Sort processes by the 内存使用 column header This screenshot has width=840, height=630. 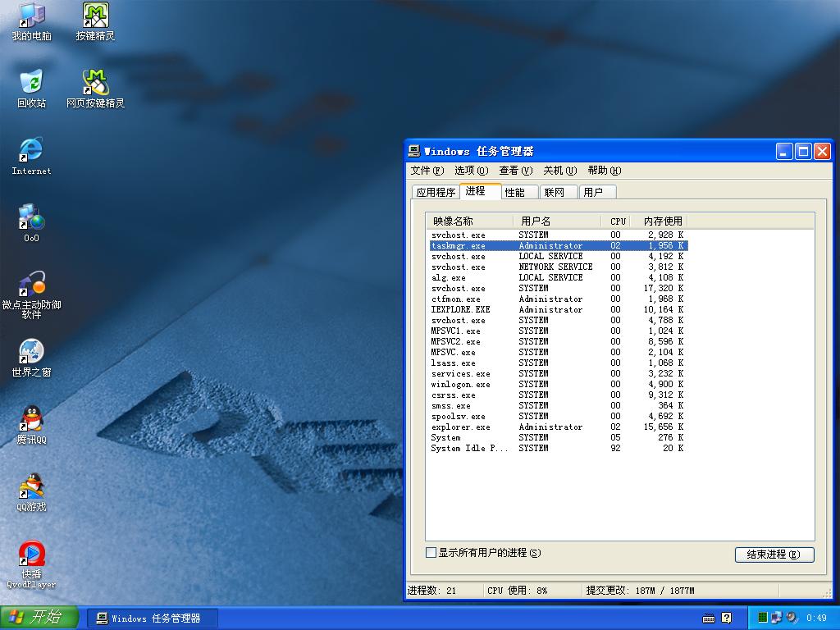click(x=663, y=221)
